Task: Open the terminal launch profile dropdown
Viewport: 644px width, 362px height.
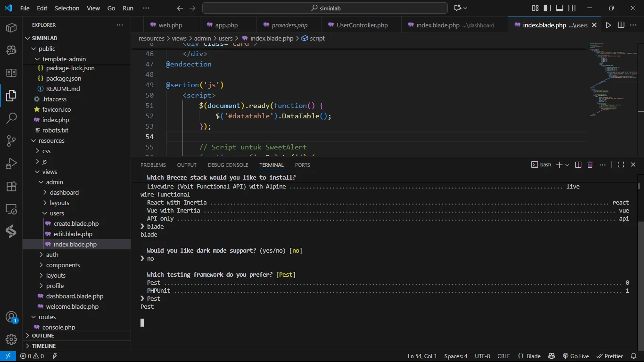Action: 567,165
